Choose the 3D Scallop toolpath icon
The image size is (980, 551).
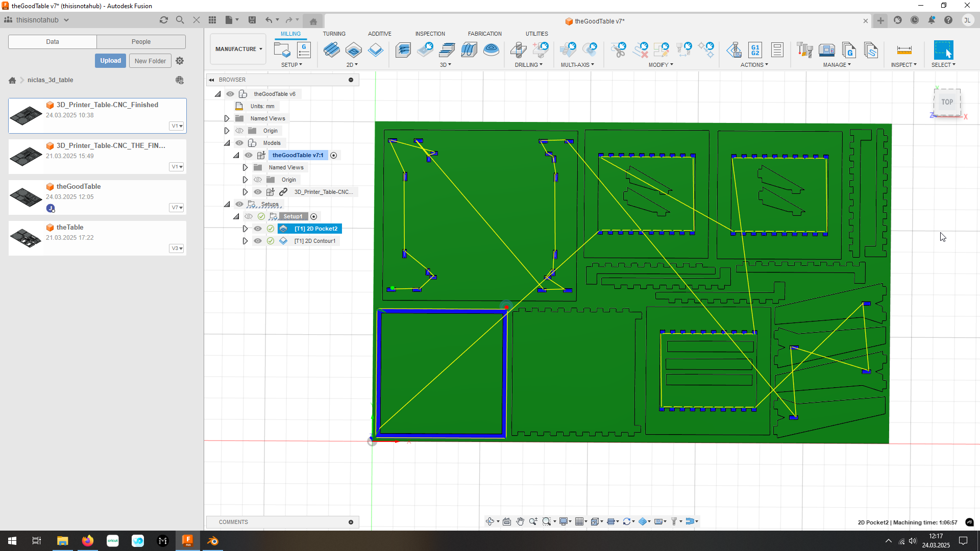pos(491,50)
